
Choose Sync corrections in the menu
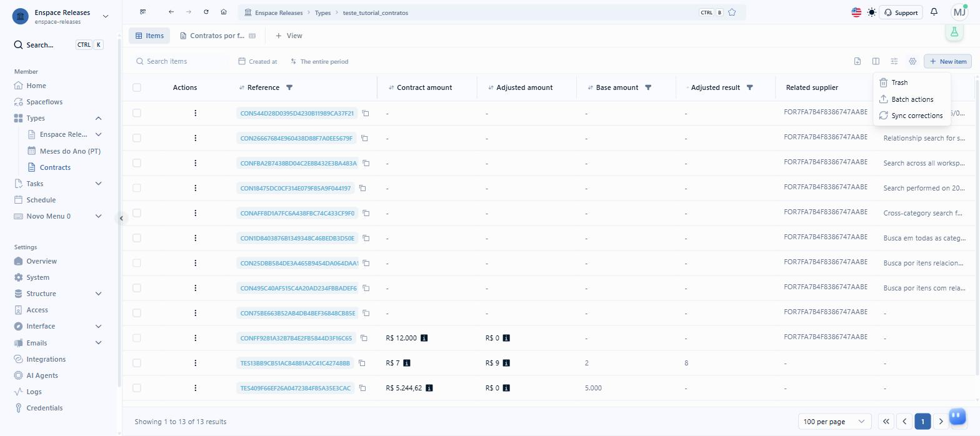(912, 116)
